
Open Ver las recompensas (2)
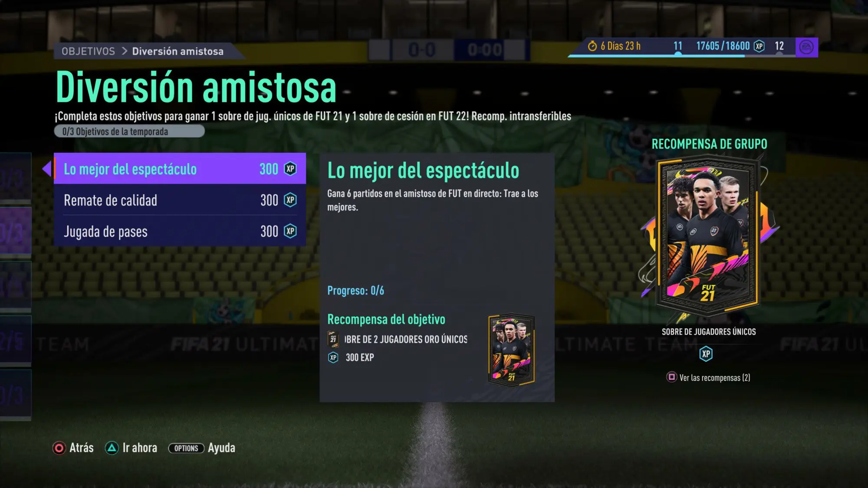(714, 377)
